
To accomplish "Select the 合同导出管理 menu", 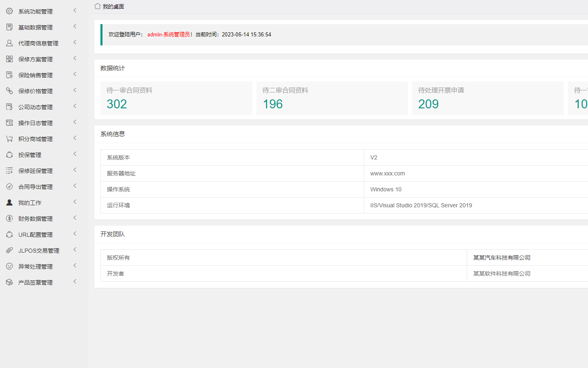I will tap(36, 187).
